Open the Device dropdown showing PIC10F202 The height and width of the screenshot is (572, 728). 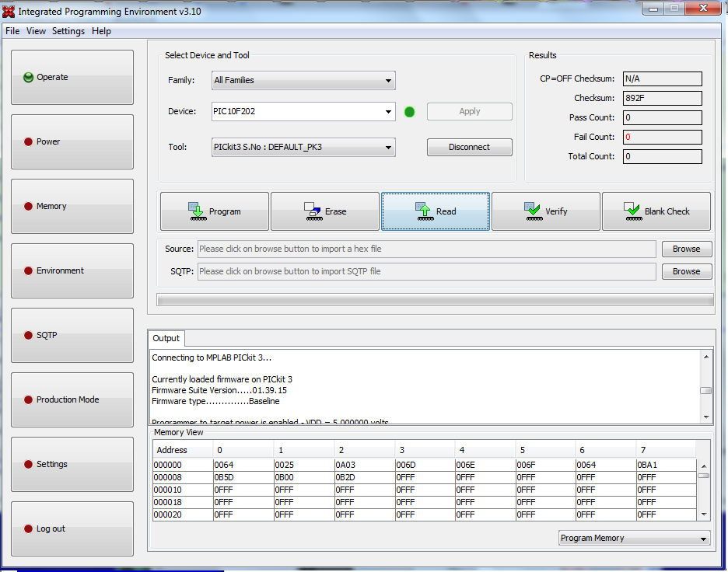pyautogui.click(x=303, y=111)
